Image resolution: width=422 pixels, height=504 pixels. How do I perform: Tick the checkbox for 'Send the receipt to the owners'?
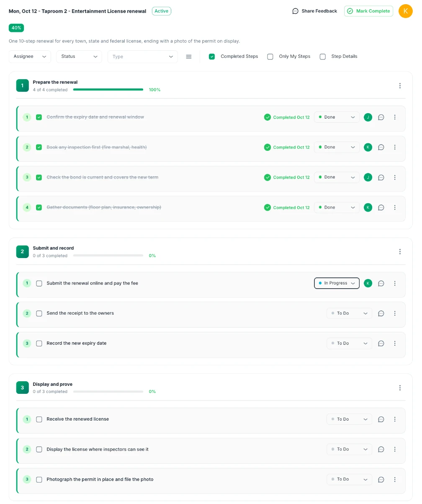pos(39,313)
